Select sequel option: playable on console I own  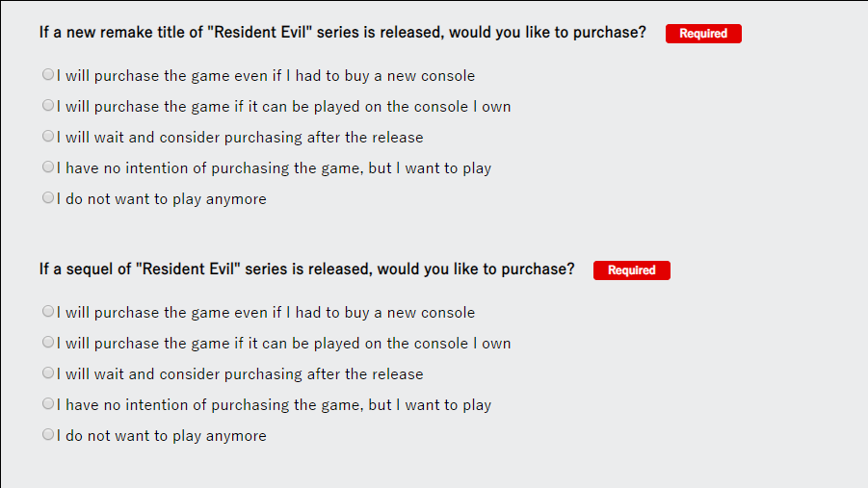[x=48, y=342]
